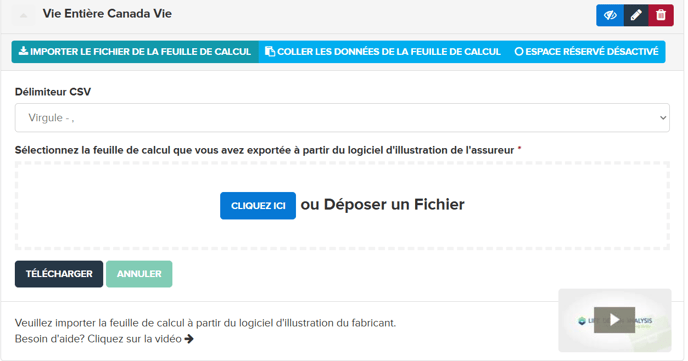Click the arrow after Cliquez sur la vidéo
Image resolution: width=688 pixels, height=361 pixels.
189,339
